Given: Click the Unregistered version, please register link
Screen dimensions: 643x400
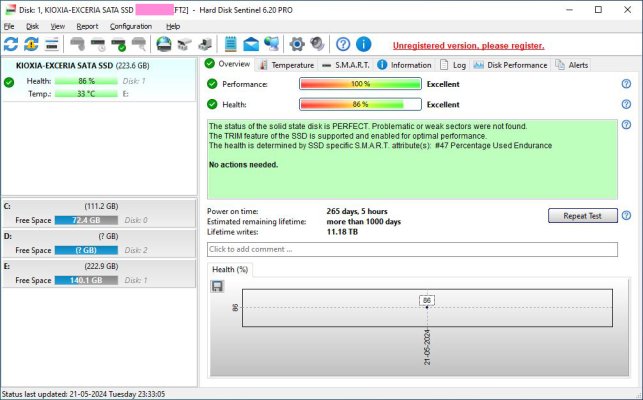Looking at the screenshot, I should pos(468,46).
